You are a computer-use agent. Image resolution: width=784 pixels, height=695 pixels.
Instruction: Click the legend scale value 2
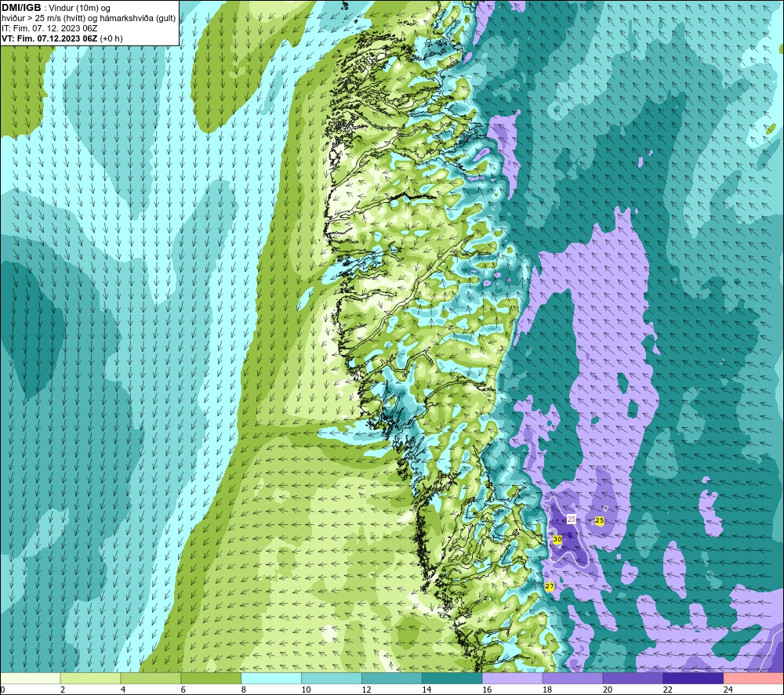tap(63, 690)
